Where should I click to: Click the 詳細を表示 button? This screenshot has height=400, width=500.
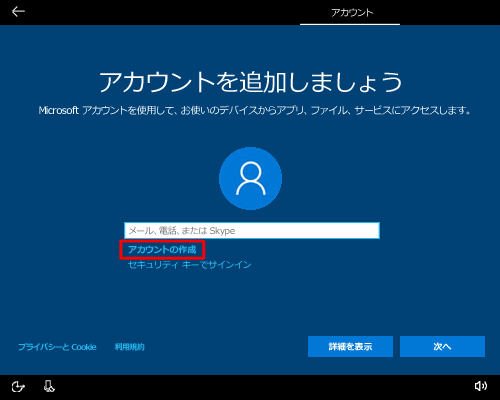click(x=350, y=347)
